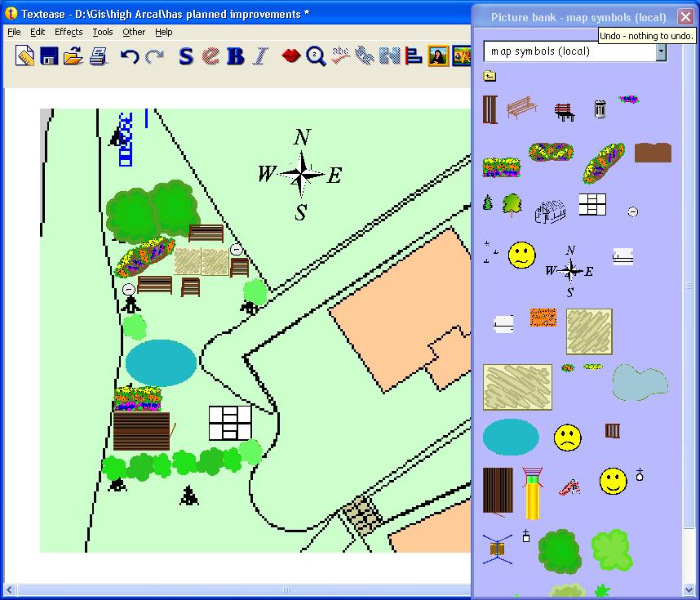Select the wooden bench symbol in Picture bank

coord(522,107)
